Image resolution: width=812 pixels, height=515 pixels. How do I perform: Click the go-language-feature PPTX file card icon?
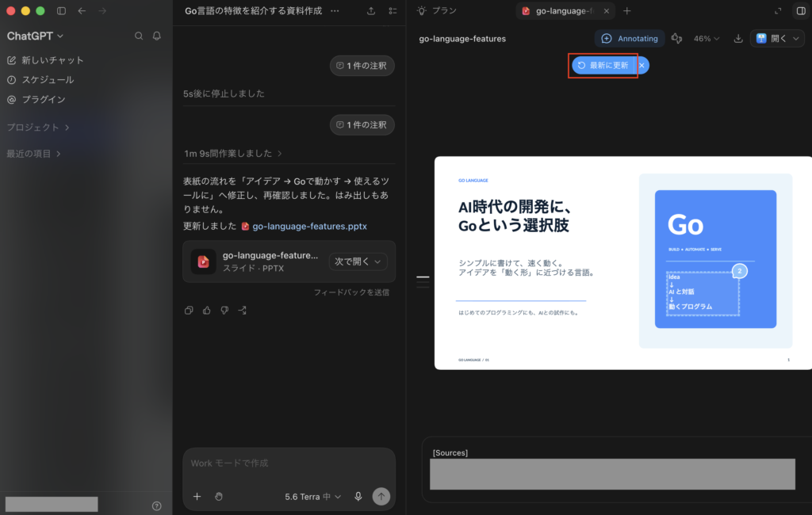[203, 261]
